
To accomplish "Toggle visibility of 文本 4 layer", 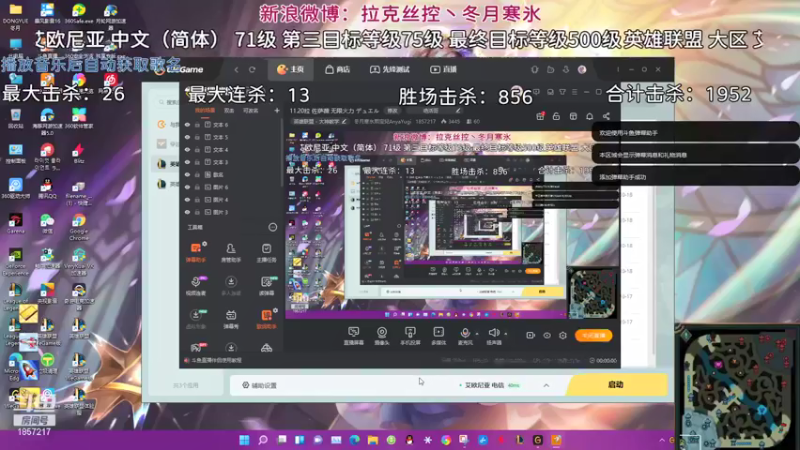I will [187, 149].
